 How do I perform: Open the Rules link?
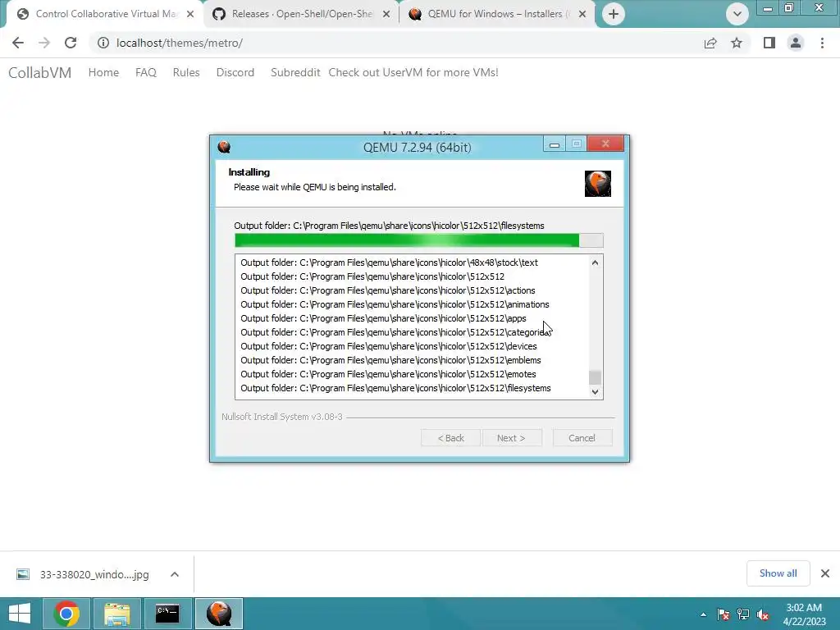(186, 72)
